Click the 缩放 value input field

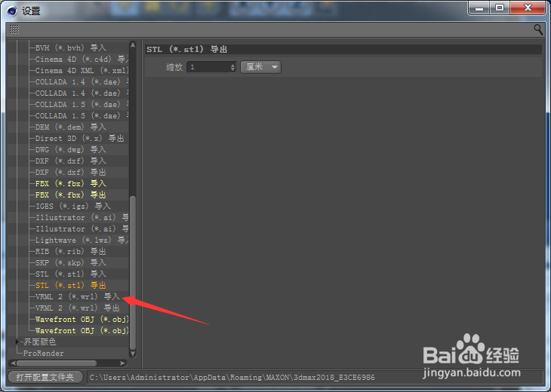point(208,66)
